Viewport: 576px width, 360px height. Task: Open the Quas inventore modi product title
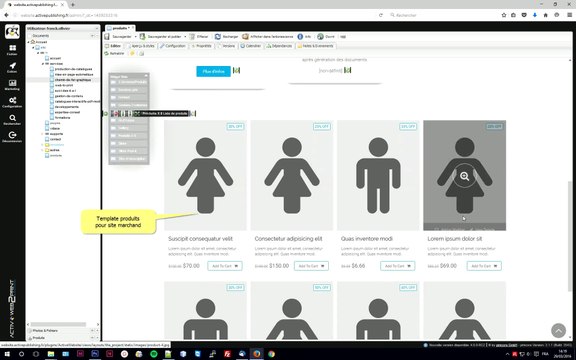coord(367,239)
